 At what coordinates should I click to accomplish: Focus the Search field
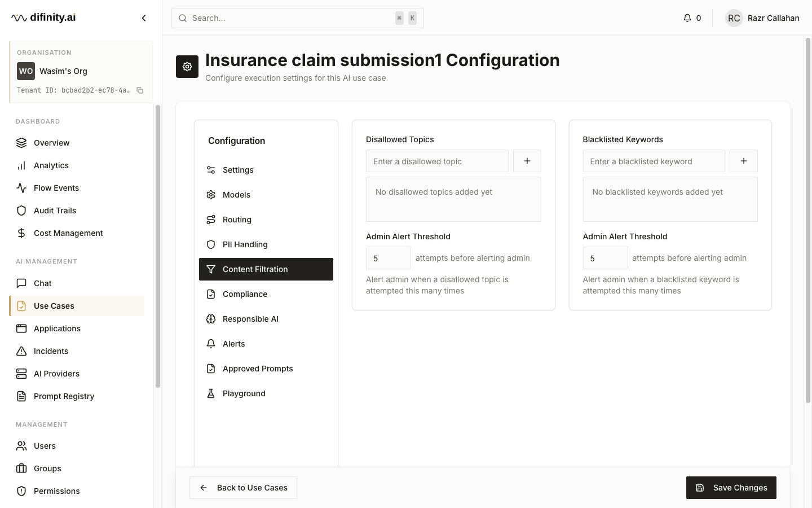[x=298, y=18]
